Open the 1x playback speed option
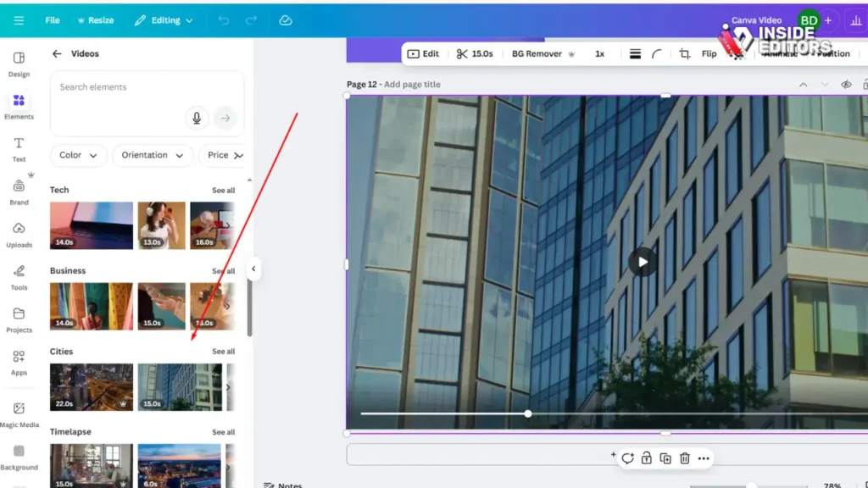 [x=599, y=53]
